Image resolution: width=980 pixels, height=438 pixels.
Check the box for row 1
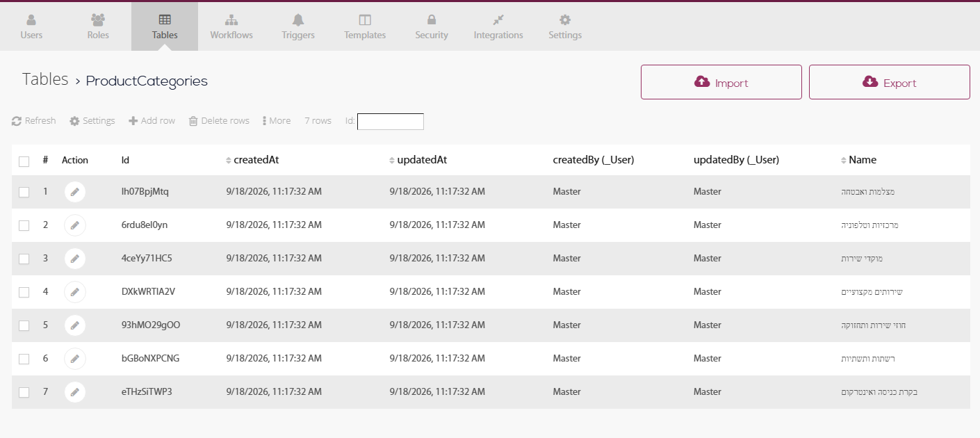pyautogui.click(x=24, y=193)
